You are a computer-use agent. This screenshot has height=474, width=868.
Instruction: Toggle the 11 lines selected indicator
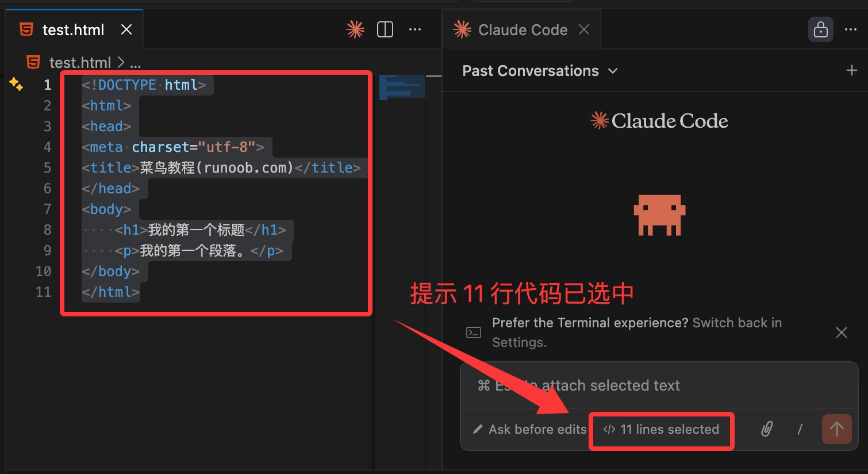[662, 430]
